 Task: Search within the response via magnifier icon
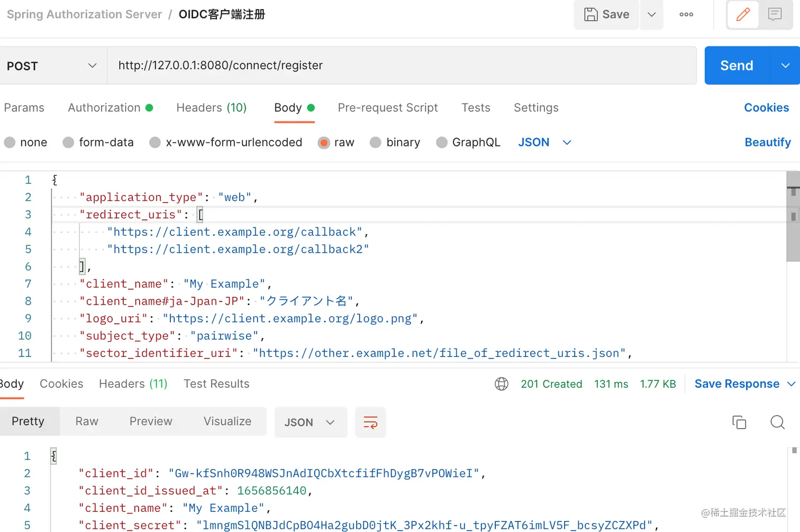tap(777, 422)
